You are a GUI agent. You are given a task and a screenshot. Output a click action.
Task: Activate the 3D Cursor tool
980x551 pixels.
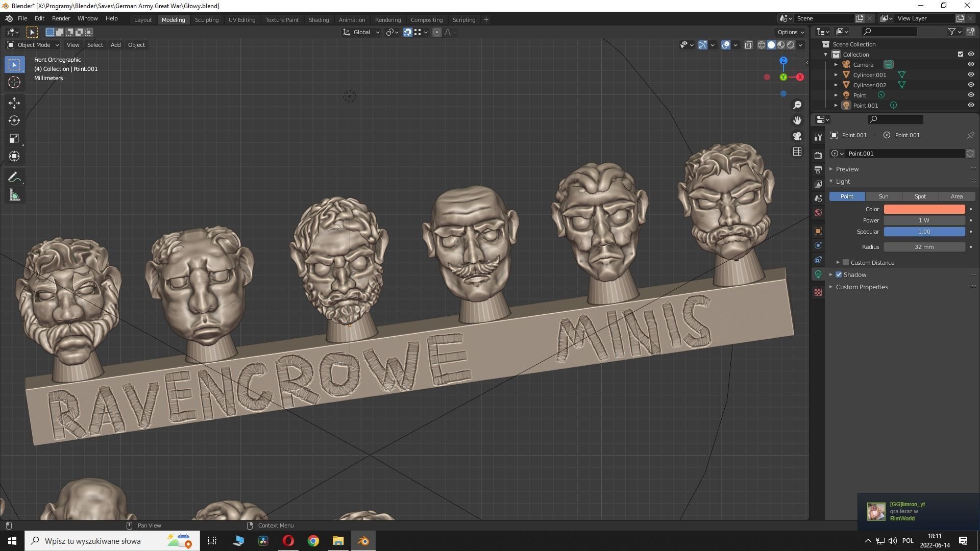(14, 82)
